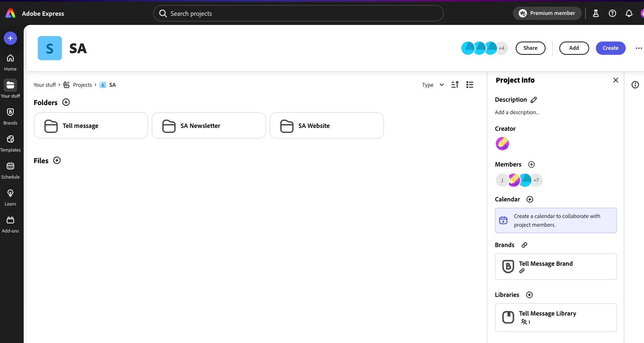Open the Tell Message Library card
The height and width of the screenshot is (343, 644).
click(x=556, y=318)
